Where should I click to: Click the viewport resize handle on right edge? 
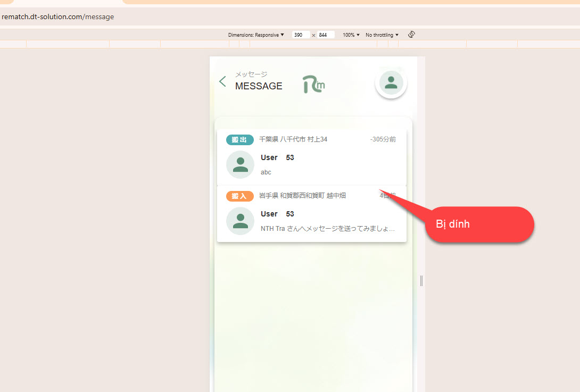coord(421,280)
